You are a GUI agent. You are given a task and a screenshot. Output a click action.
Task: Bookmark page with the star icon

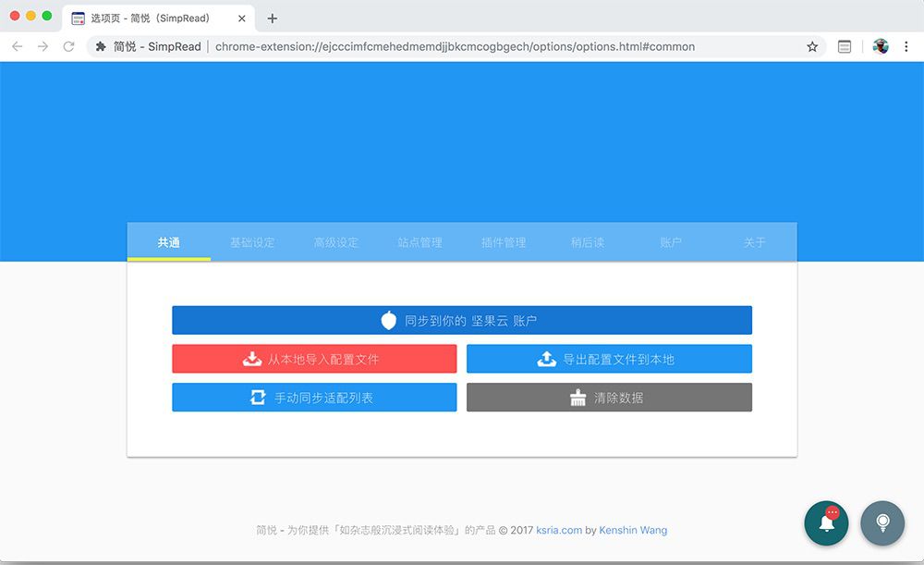point(812,46)
